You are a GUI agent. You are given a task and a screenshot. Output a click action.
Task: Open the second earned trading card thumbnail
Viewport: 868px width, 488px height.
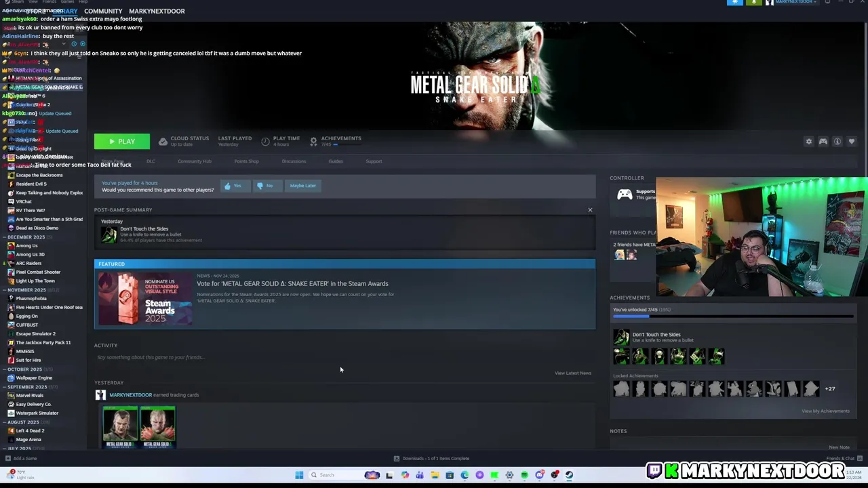click(157, 428)
